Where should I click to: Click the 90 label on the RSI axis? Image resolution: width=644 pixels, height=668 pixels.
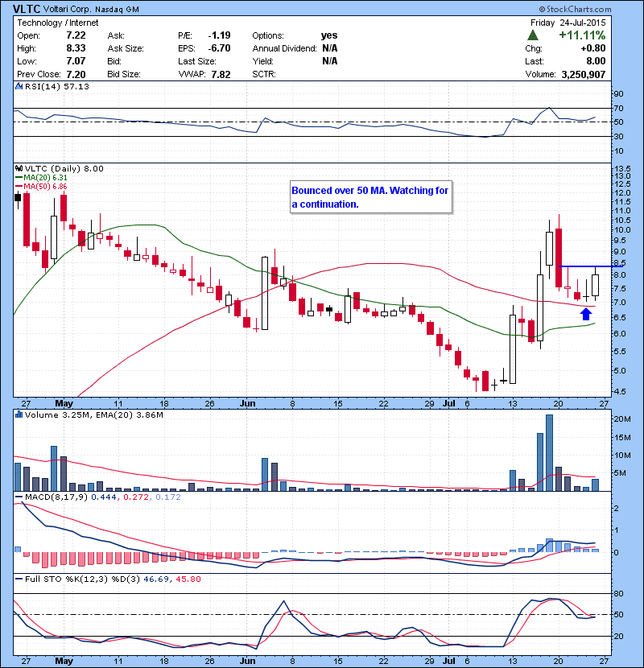(618, 94)
